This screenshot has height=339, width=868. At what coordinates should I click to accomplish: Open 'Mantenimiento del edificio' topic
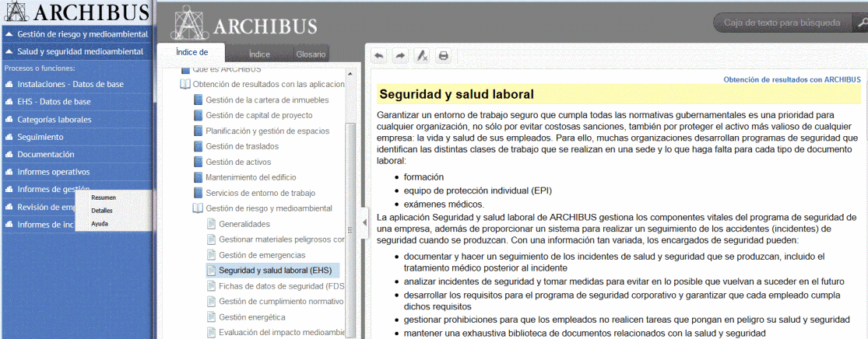(x=251, y=177)
